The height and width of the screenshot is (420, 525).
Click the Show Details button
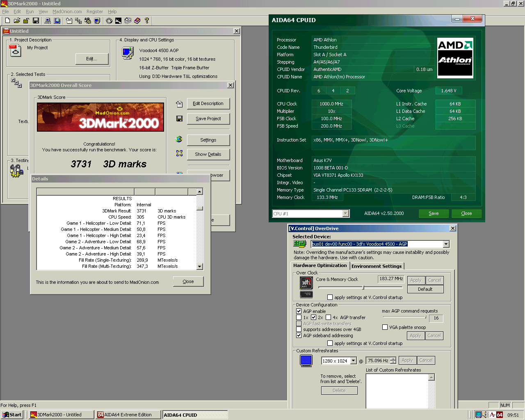208,154
